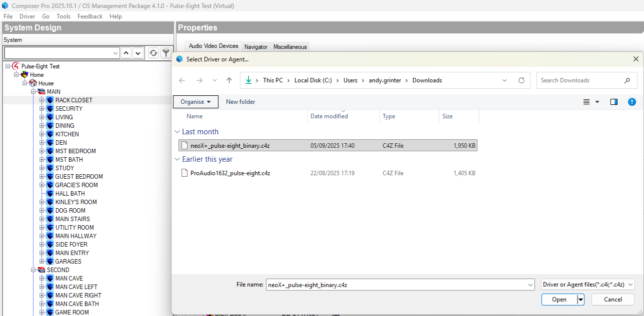Open the Open button split arrow
The image size is (644, 316).
580,300
